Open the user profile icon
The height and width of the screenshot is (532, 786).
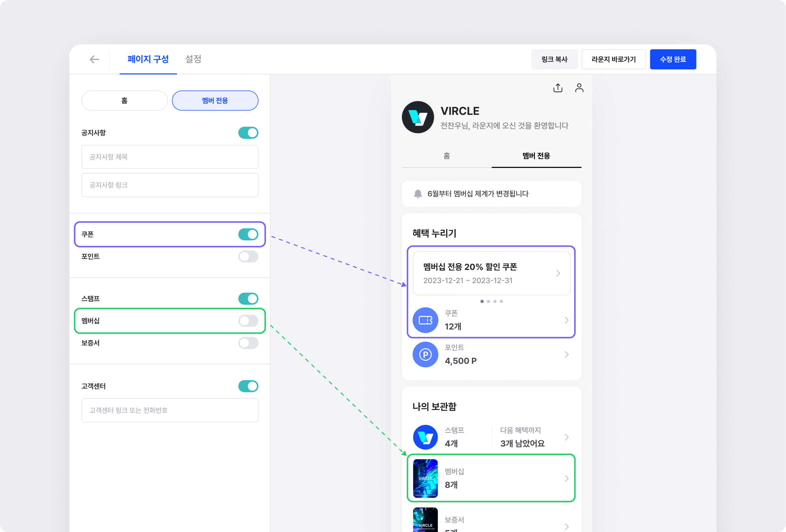[579, 88]
